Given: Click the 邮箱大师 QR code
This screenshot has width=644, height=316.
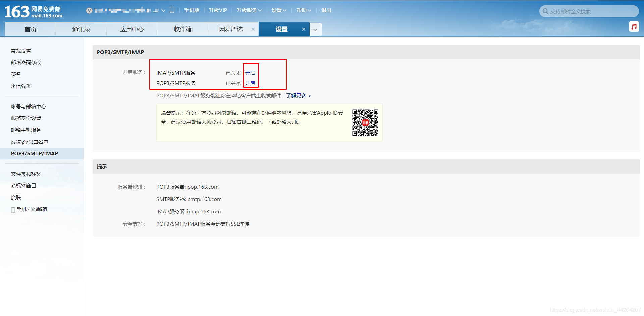Looking at the screenshot, I should click(x=365, y=122).
